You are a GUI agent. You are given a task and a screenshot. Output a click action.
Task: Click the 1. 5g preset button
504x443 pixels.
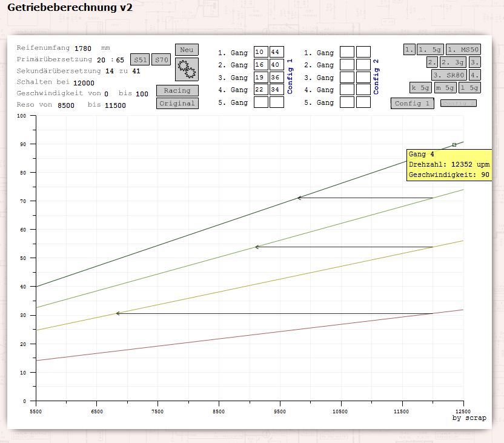[430, 49]
